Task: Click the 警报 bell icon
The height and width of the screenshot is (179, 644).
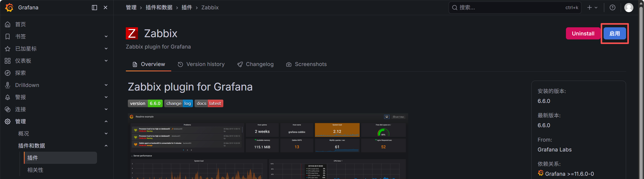Action: pos(8,97)
